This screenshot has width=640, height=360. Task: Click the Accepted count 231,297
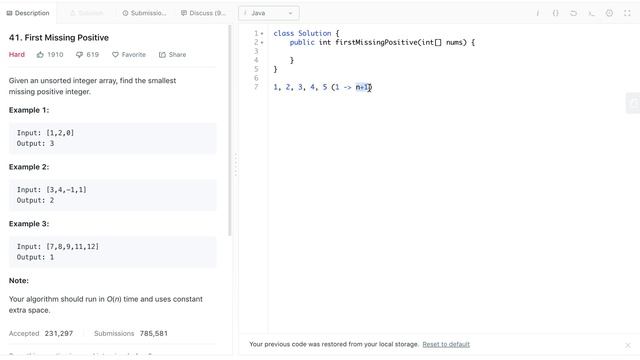coord(59,333)
